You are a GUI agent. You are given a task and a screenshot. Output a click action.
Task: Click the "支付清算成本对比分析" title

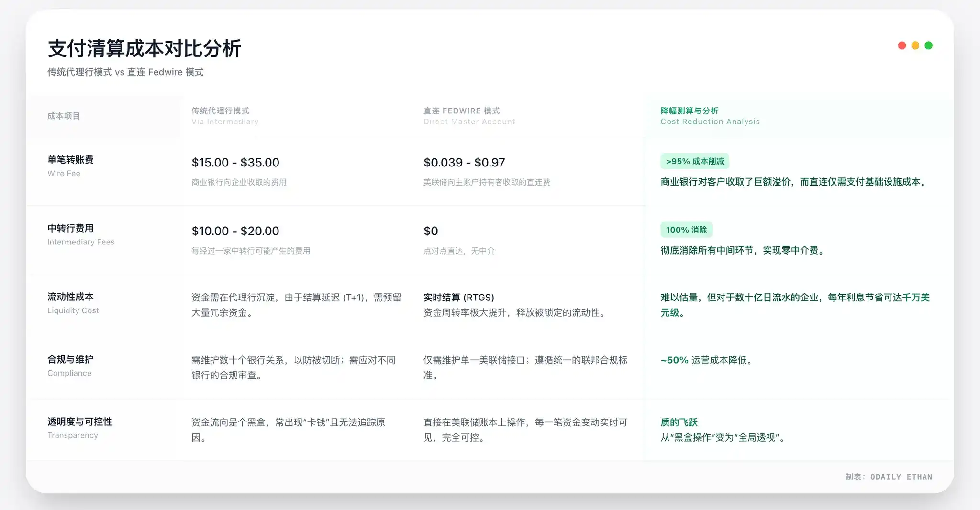[144, 49]
